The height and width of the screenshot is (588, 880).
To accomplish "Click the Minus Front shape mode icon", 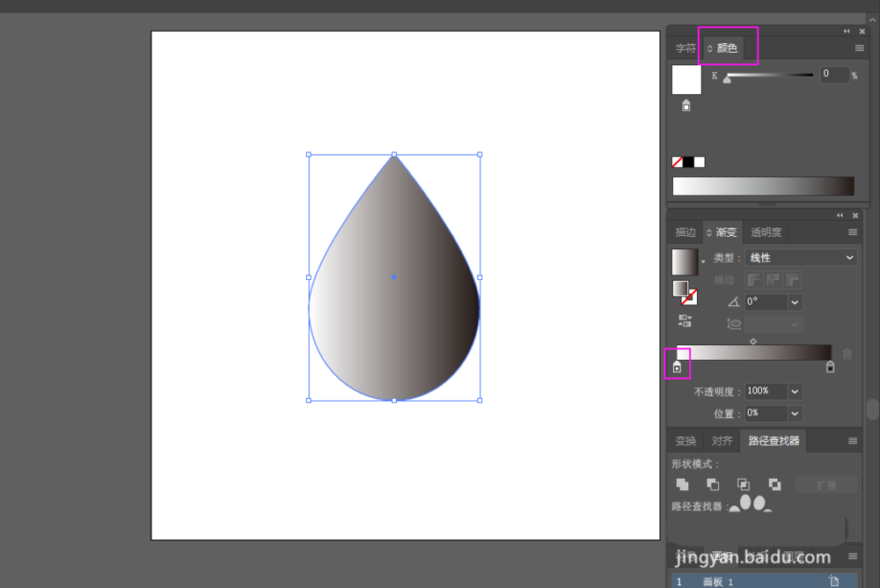I will click(x=713, y=484).
